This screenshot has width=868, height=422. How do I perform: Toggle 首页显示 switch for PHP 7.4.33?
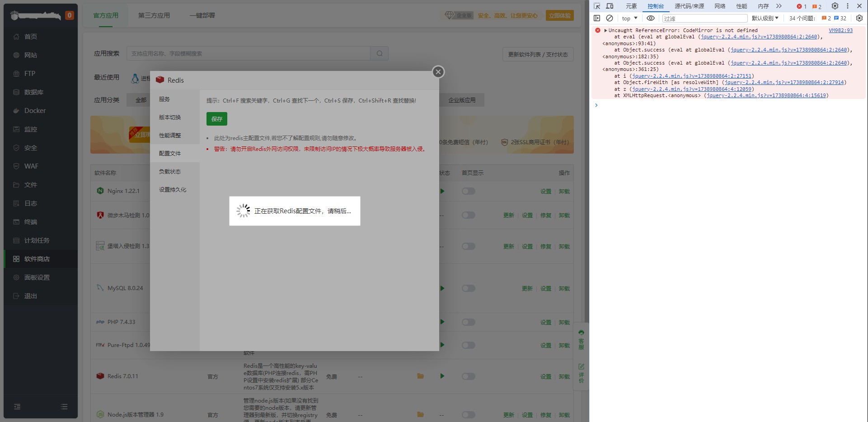469,322
